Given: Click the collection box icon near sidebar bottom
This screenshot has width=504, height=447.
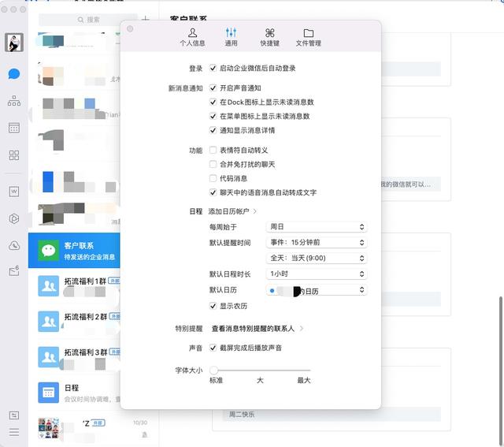Looking at the screenshot, I should 14,415.
